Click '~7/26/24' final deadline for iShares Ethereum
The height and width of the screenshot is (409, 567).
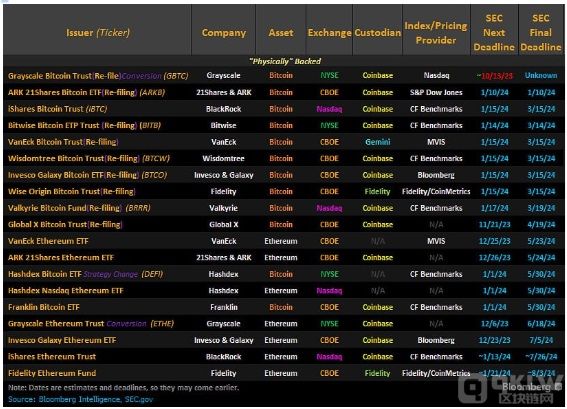pos(541,357)
